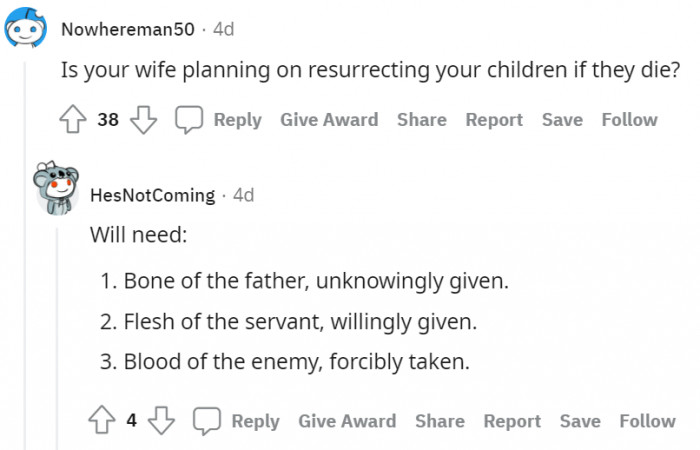This screenshot has height=450, width=700.
Task: Report Nowhereman50's comment
Action: [x=494, y=120]
